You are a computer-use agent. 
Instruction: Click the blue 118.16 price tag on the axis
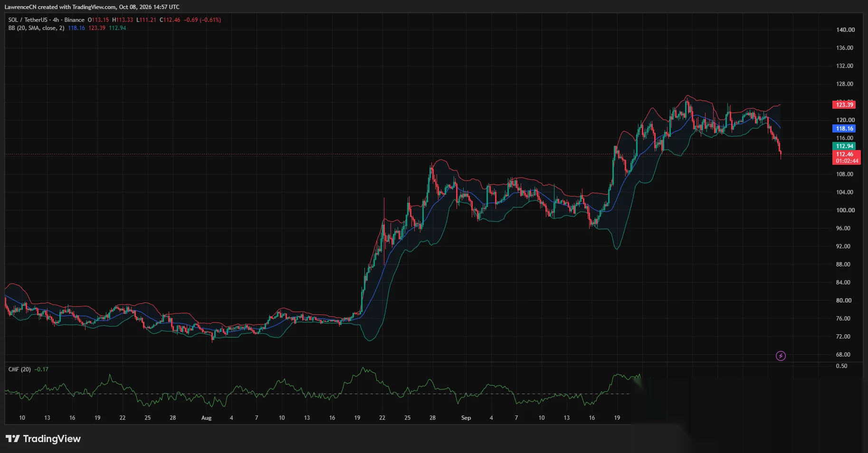pos(844,128)
